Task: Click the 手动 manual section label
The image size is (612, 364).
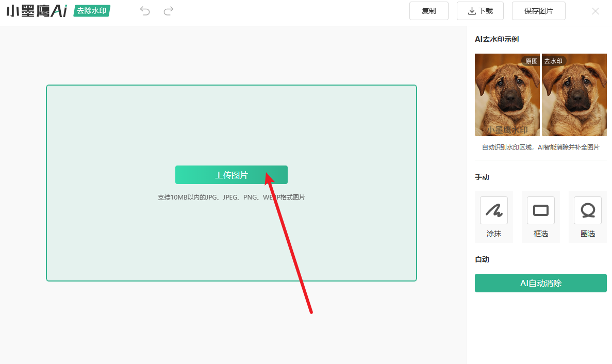Action: point(482,177)
